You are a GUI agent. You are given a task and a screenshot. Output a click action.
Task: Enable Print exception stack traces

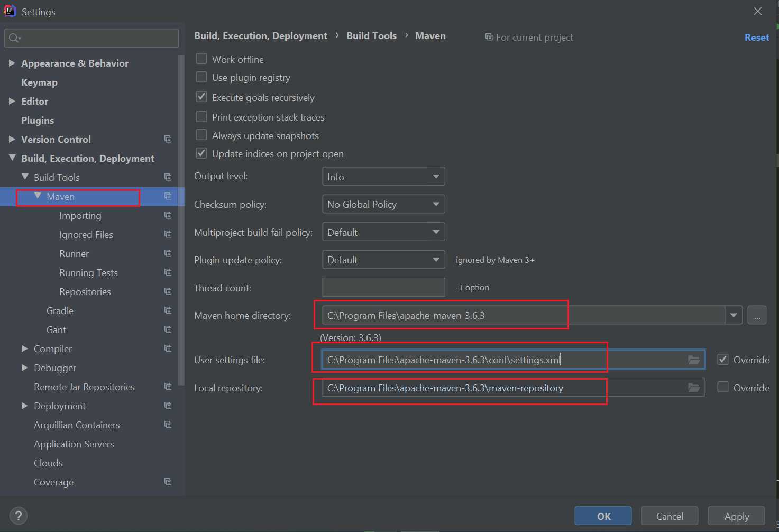click(201, 116)
